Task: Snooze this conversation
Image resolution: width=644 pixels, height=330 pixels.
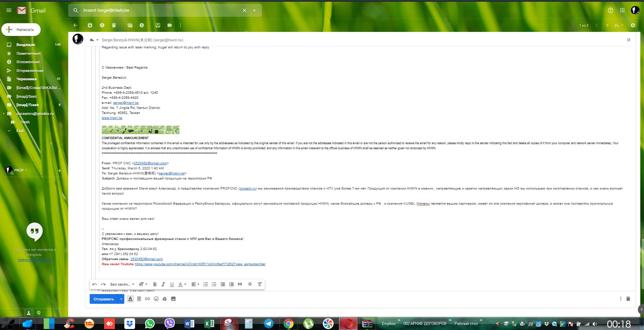Action: coord(142,25)
